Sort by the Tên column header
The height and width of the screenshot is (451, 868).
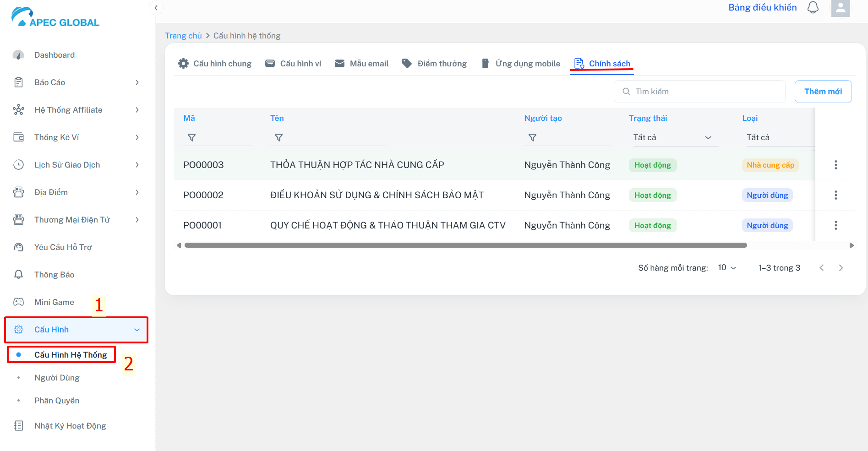click(277, 118)
